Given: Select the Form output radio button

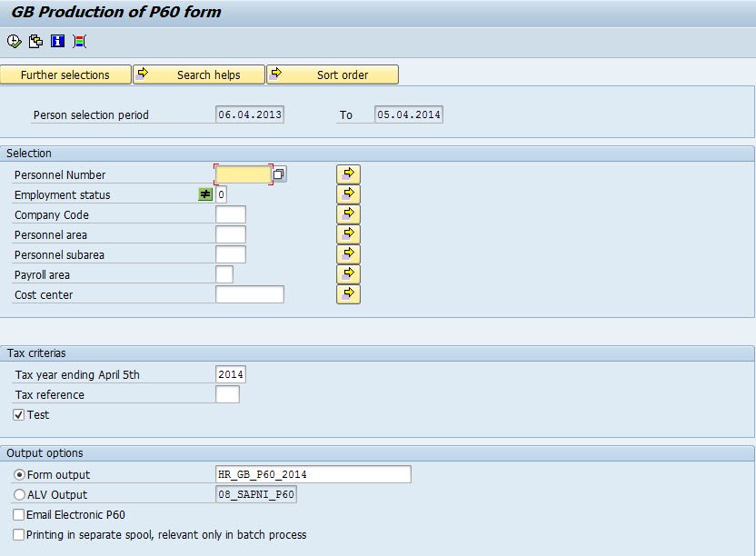Looking at the screenshot, I should click(x=18, y=473).
